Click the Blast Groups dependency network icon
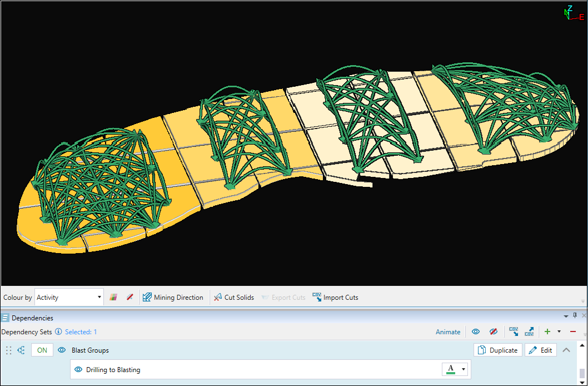Image resolution: width=588 pixels, height=386 pixels. (x=21, y=350)
